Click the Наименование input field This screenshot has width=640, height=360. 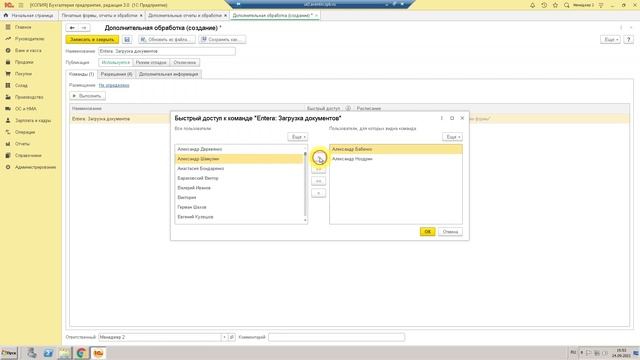(167, 51)
